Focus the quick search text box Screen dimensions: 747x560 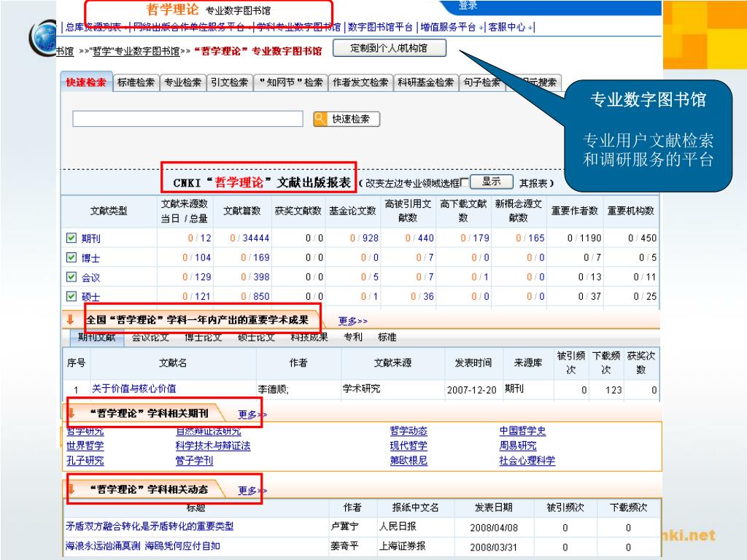coord(187,119)
